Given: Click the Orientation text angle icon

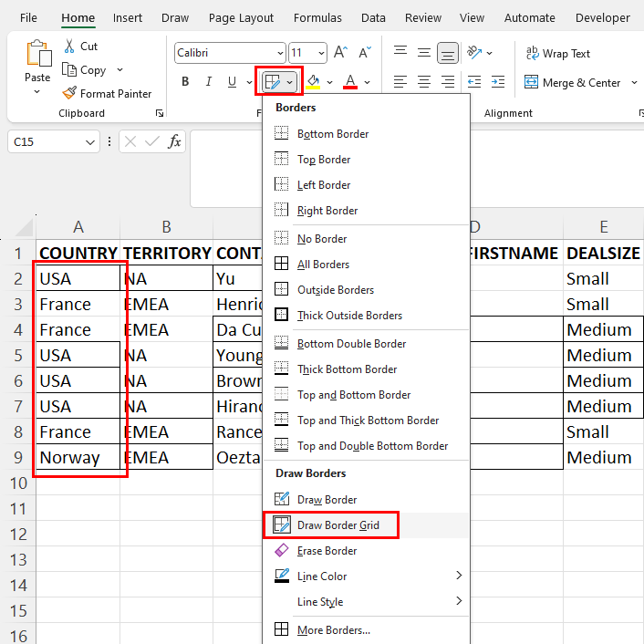Looking at the screenshot, I should (474, 53).
